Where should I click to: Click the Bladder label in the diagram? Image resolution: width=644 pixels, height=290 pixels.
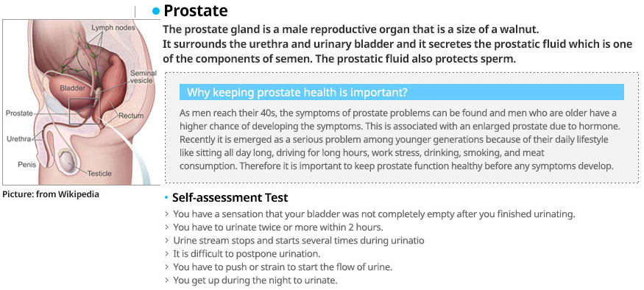coord(73,88)
